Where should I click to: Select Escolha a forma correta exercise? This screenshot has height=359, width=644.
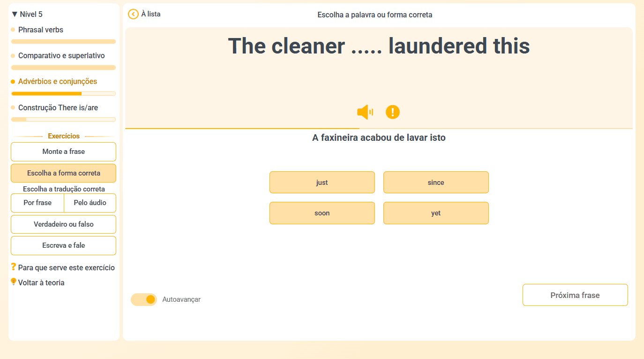(x=63, y=173)
